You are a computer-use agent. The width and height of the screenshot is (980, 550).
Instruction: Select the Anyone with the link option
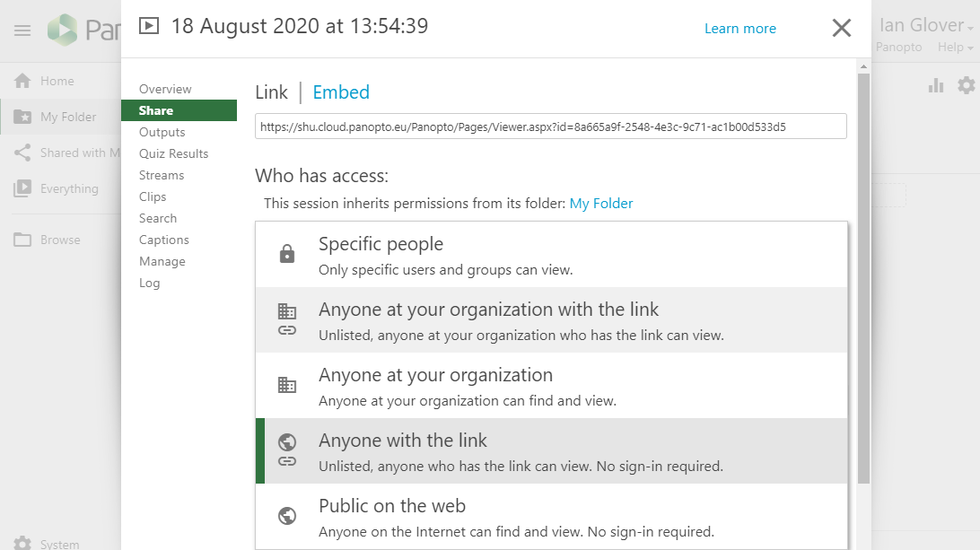point(551,451)
